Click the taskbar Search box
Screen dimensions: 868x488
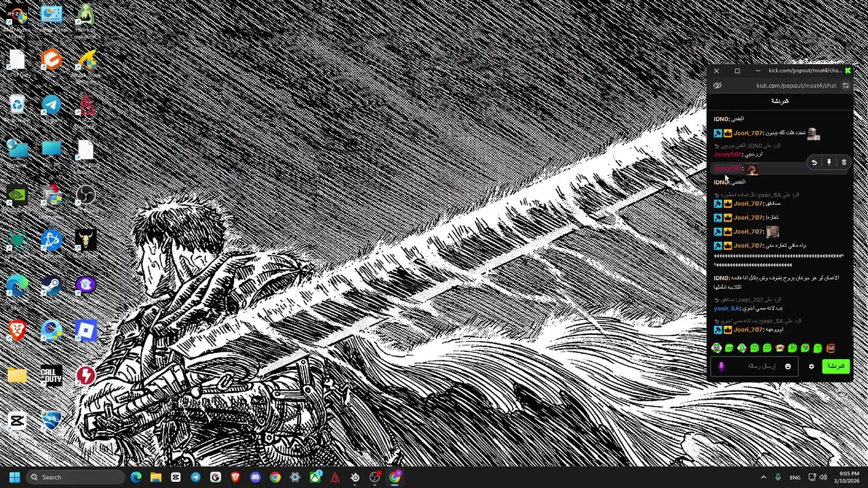(75, 477)
